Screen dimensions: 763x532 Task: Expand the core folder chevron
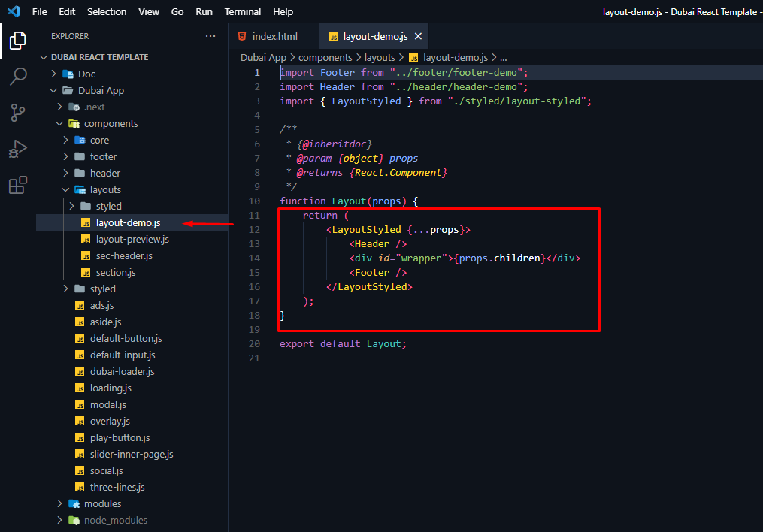(x=65, y=140)
